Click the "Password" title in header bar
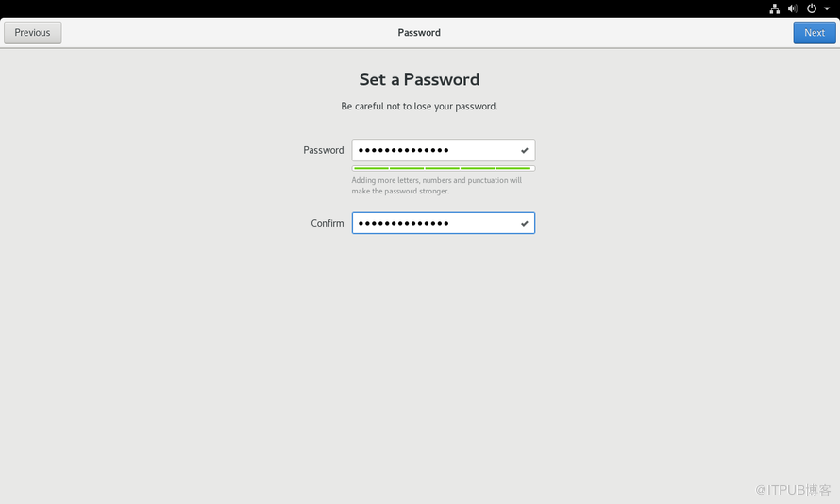Image resolution: width=840 pixels, height=504 pixels. coord(419,33)
